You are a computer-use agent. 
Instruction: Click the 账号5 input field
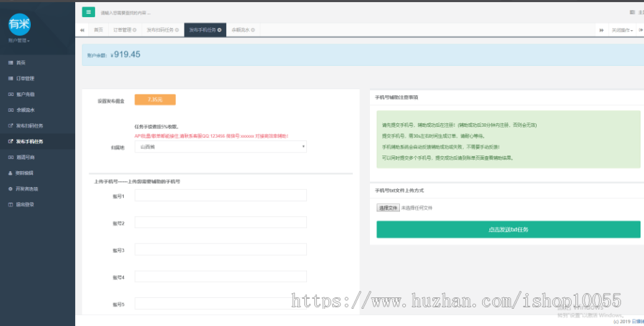(220, 303)
